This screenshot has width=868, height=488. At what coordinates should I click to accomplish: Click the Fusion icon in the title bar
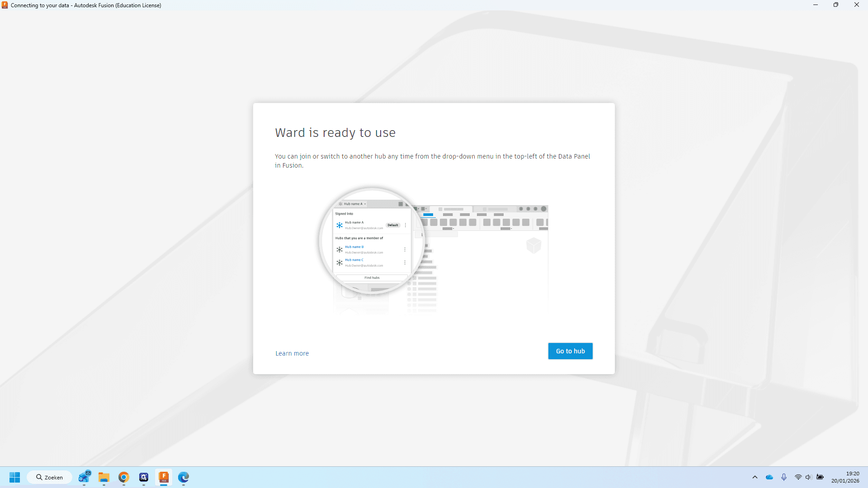click(5, 5)
